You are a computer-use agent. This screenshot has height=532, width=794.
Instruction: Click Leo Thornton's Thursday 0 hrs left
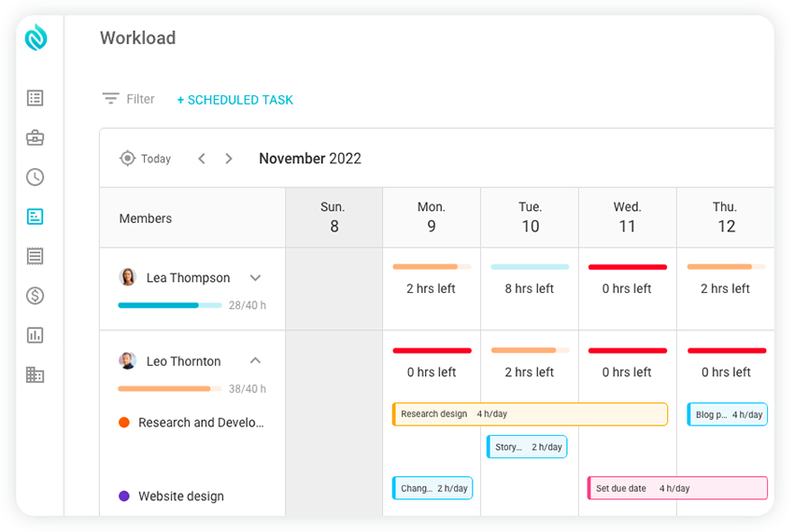click(726, 372)
